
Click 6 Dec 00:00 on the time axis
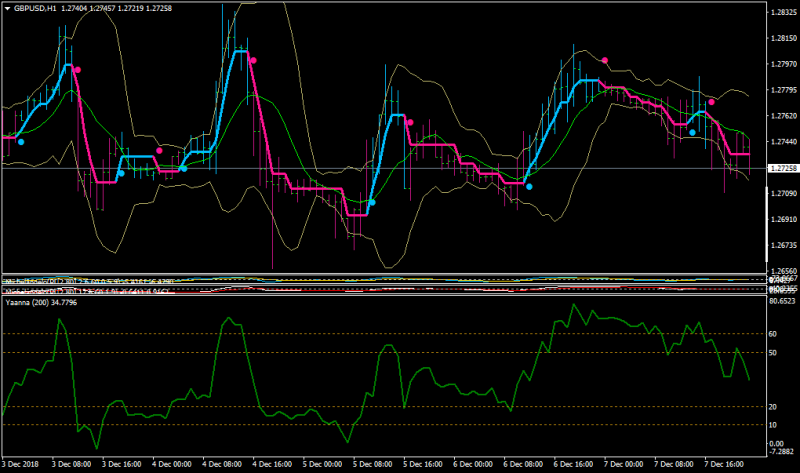473,464
